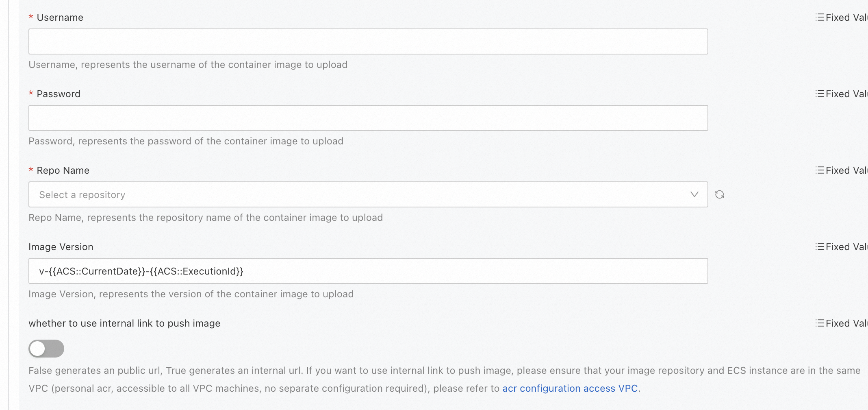Turn on whether to use internal link switch
The width and height of the screenshot is (868, 410).
pos(46,349)
